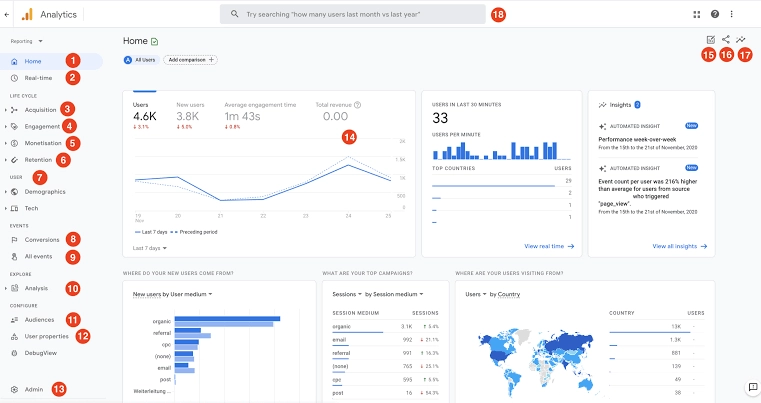Expand the Monetisation section arrow
The width and height of the screenshot is (761, 403).
pos(6,143)
